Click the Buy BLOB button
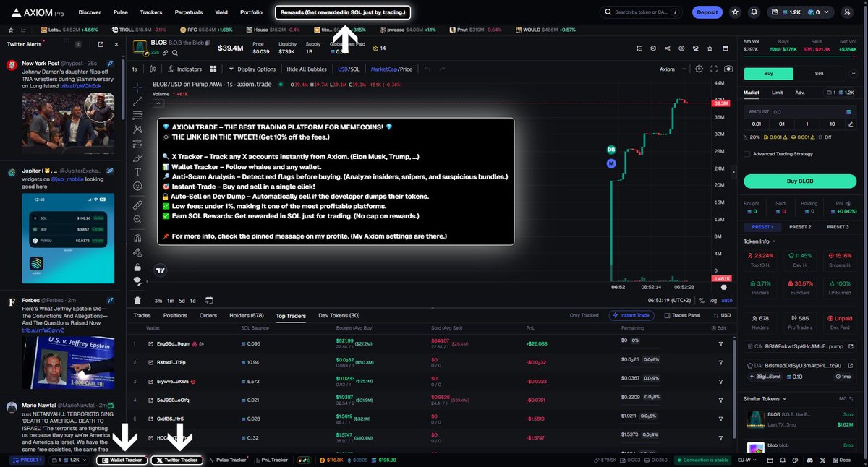This screenshot has height=467, width=868. coord(800,181)
